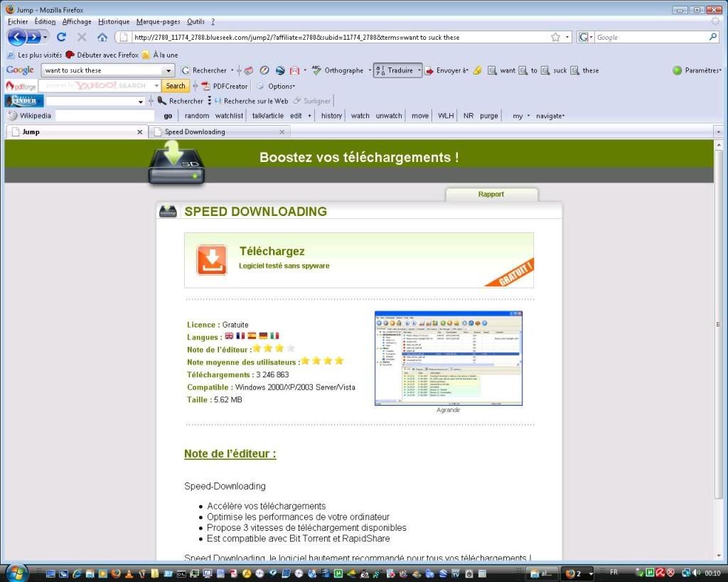Click the orange Téléchargez download icon
Screen dimensions: 728x582
tap(212, 260)
